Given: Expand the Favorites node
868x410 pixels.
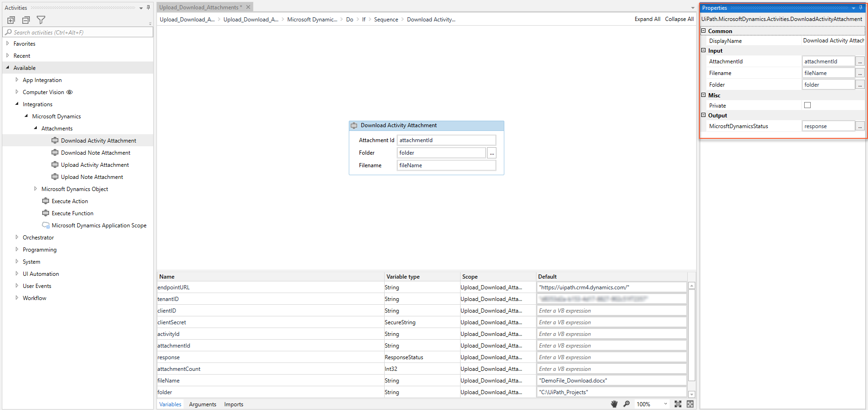Looking at the screenshot, I should tap(7, 43).
